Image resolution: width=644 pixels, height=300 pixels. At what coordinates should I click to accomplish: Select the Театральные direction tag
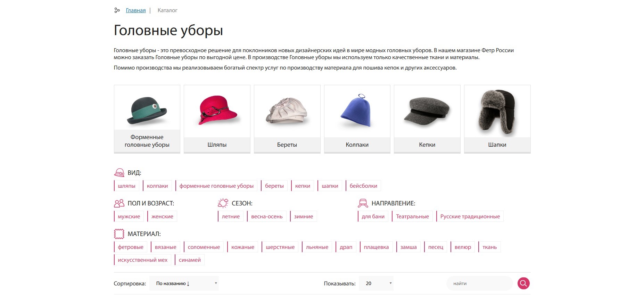click(x=412, y=217)
